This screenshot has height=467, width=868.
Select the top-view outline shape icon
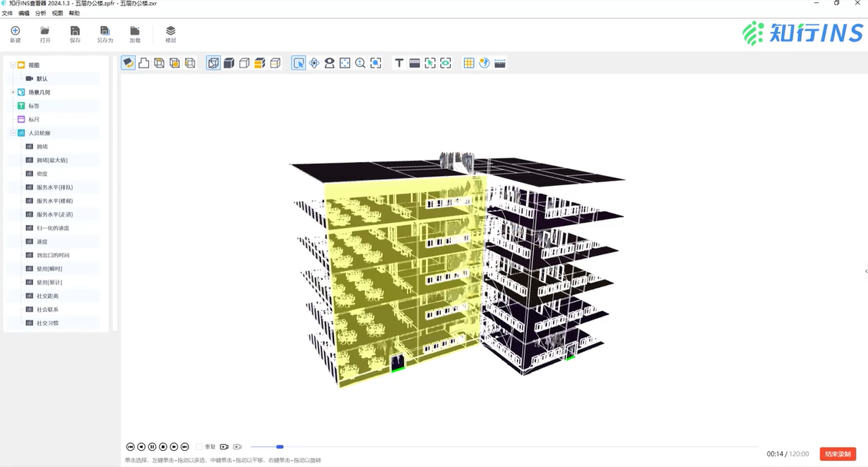click(144, 63)
